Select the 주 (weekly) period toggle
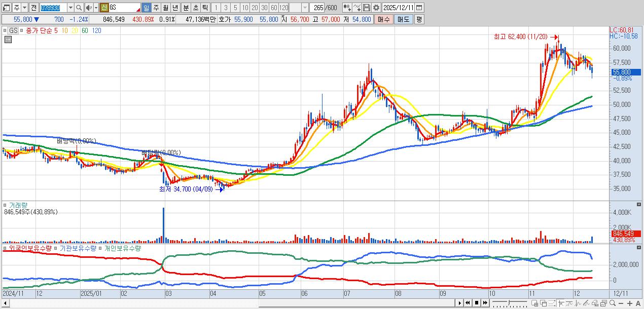The image size is (644, 309). pyautogui.click(x=156, y=8)
